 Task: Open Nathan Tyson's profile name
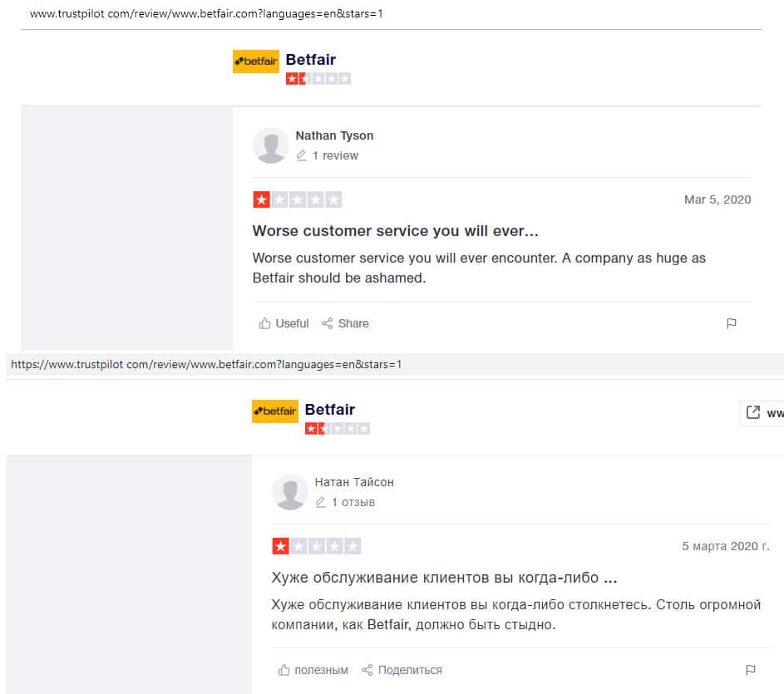tap(334, 135)
